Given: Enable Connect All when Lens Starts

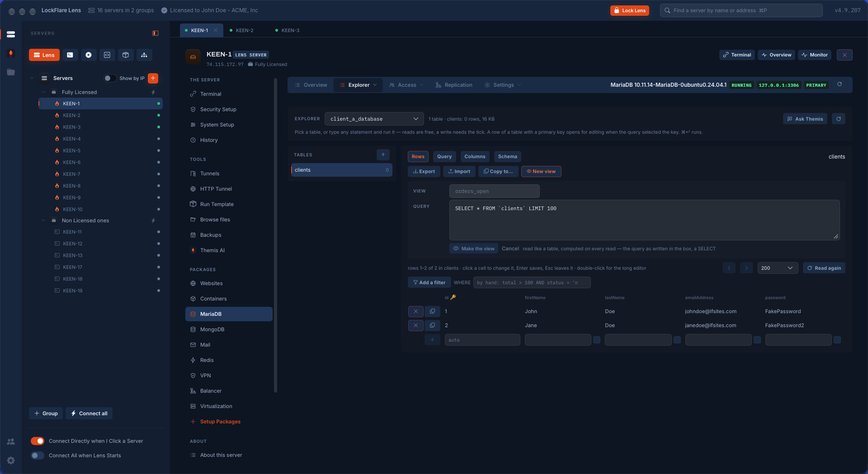Looking at the screenshot, I should 38,455.
